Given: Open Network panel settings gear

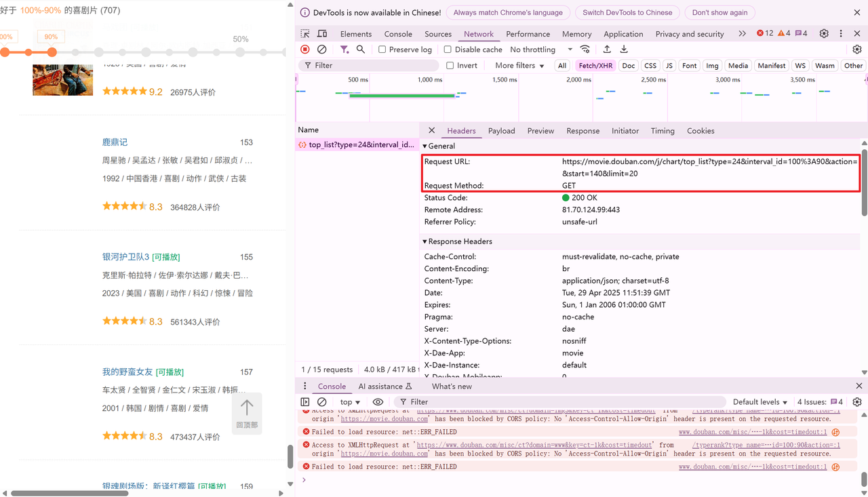Looking at the screenshot, I should 857,49.
